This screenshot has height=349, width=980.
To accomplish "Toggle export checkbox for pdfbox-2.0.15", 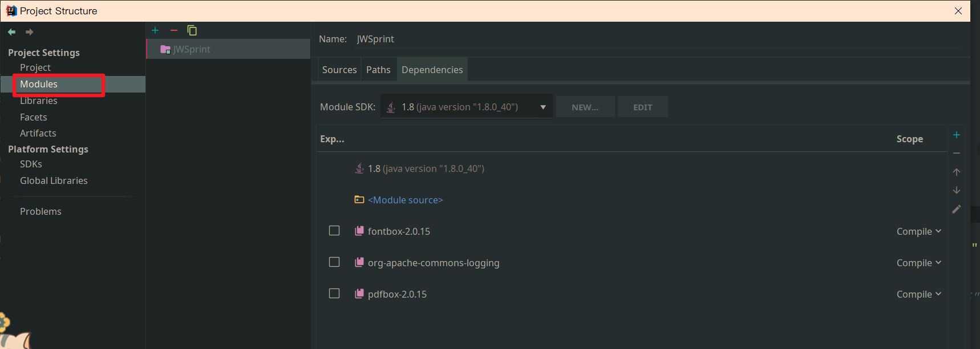I will click(334, 294).
